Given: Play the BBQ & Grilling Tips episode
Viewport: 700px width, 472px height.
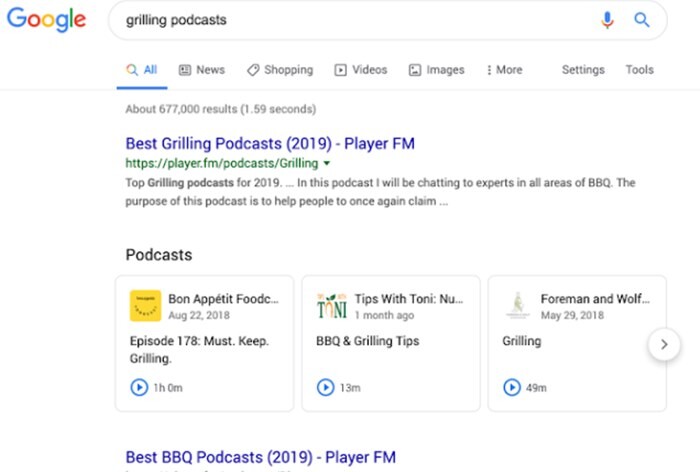Looking at the screenshot, I should tap(325, 387).
